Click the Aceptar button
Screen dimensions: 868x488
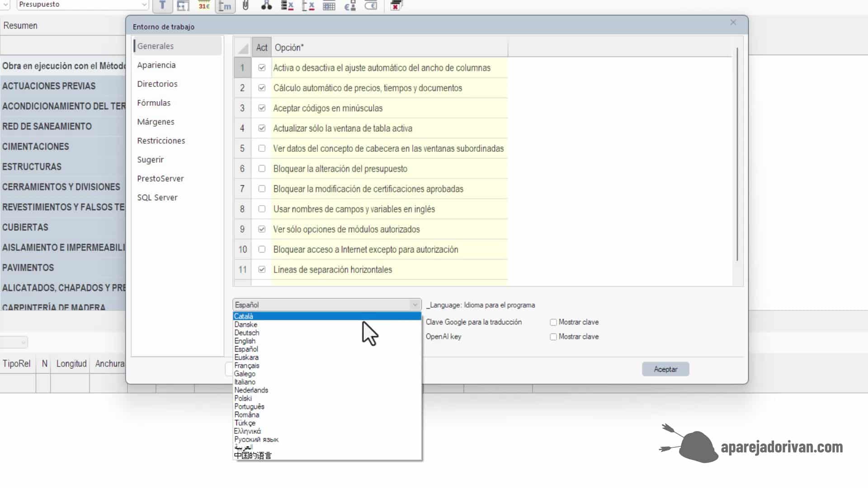(x=665, y=369)
